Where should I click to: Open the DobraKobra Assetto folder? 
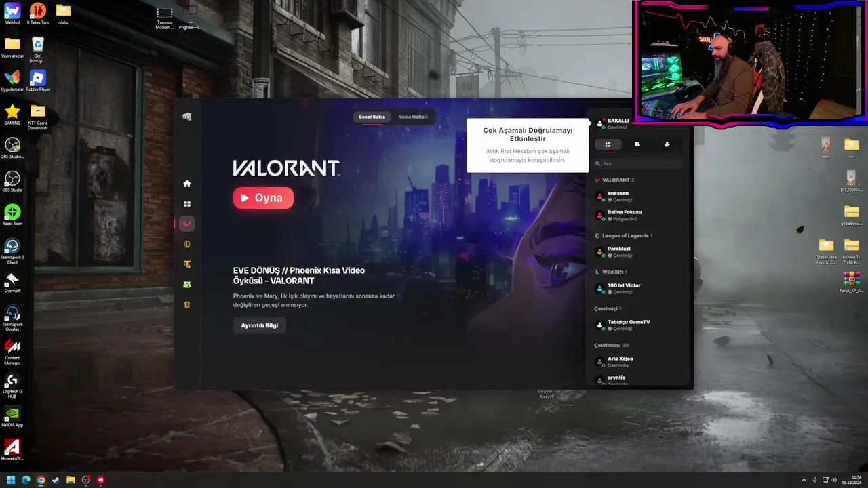(826, 250)
